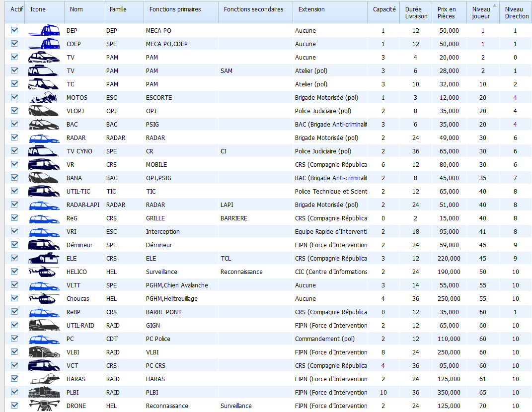Viewport: 532px width, 412px height.
Task: Select the MOTOS motorcycle icon
Action: [43, 97]
